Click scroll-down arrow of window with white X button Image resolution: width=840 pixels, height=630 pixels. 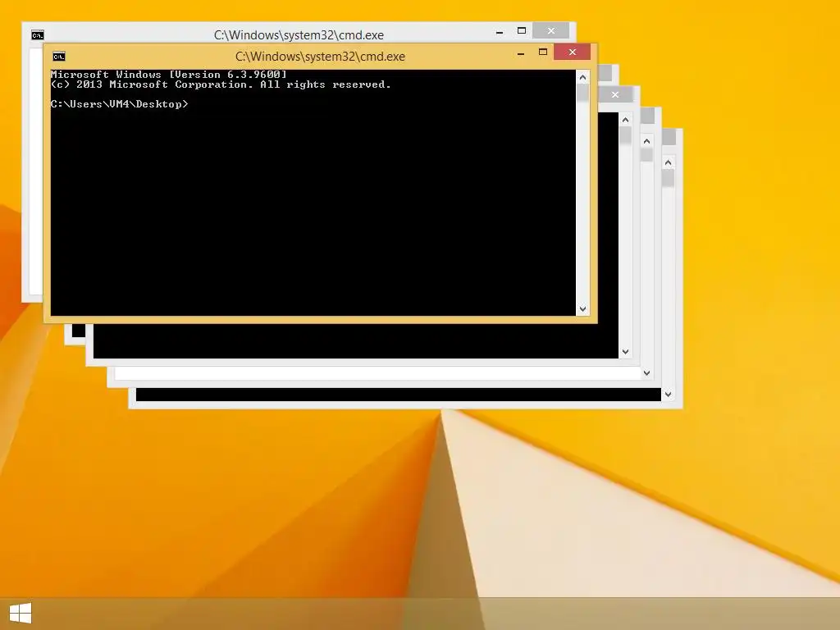click(x=625, y=352)
